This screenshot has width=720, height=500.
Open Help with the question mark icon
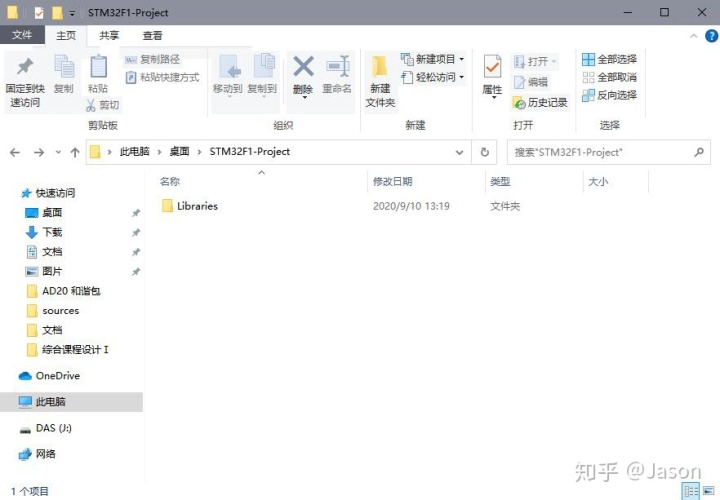(711, 35)
